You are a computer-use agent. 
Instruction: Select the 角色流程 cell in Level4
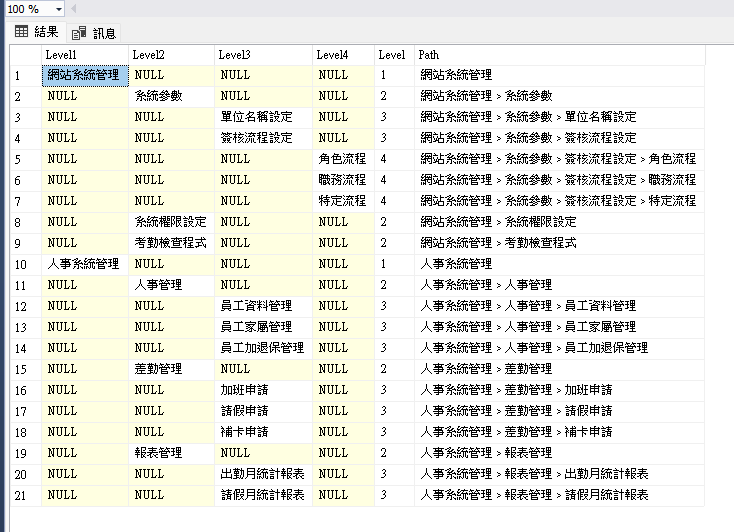click(x=344, y=159)
